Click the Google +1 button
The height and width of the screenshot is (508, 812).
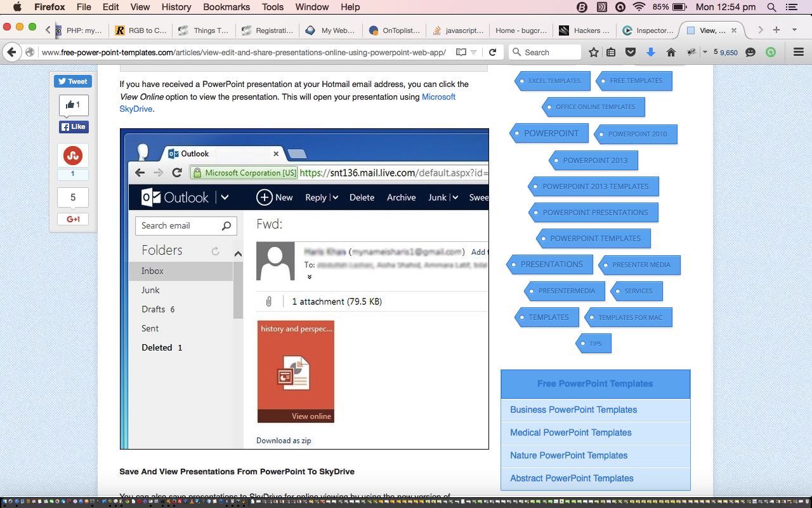coord(73,219)
